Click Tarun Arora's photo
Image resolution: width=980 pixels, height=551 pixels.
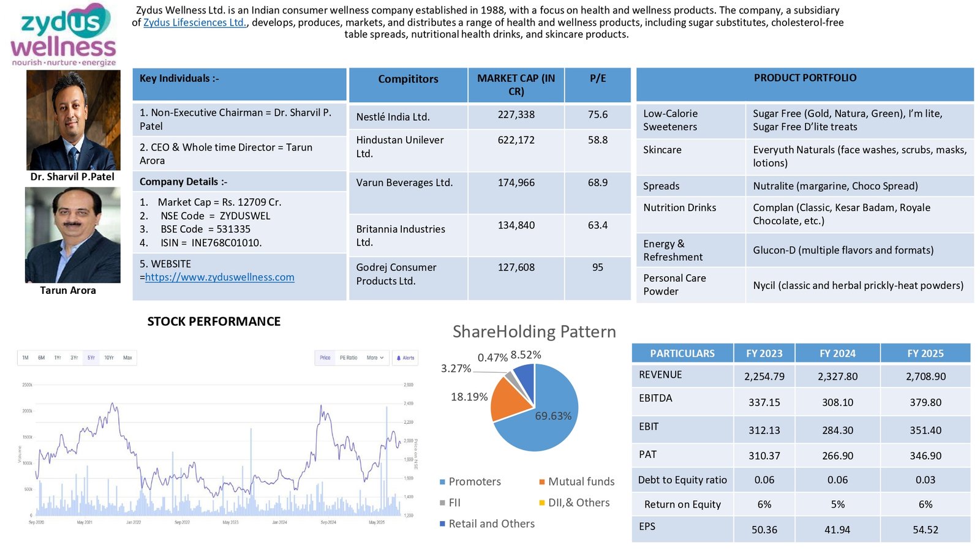point(73,235)
